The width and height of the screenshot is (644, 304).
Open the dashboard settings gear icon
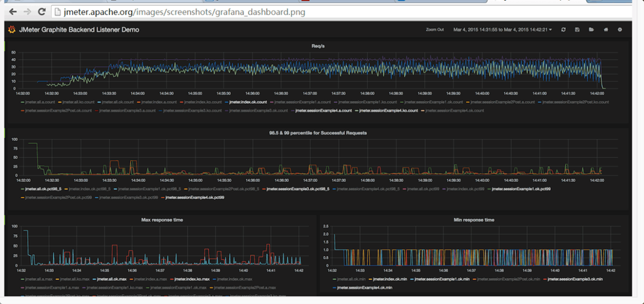(x=619, y=30)
